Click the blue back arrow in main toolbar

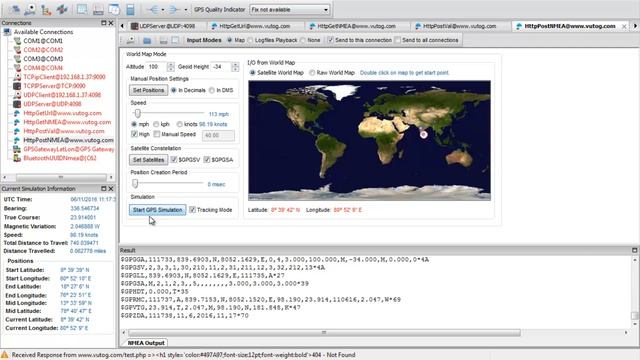153,9
